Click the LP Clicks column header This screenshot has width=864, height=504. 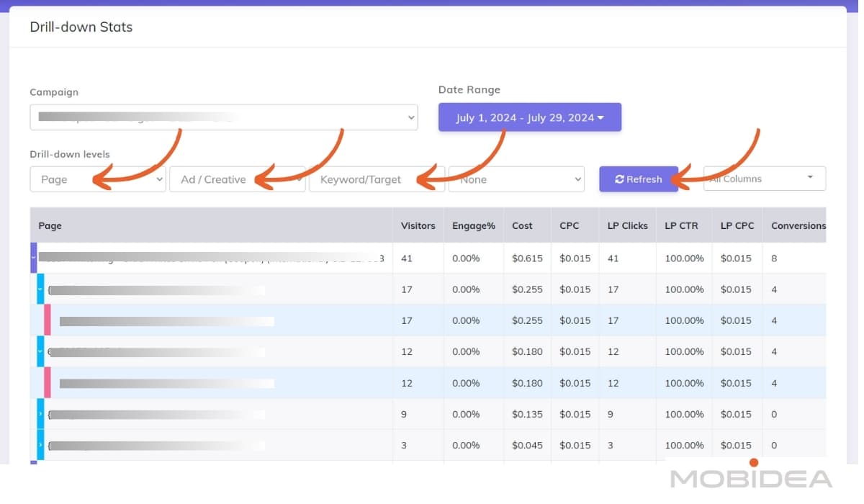[627, 225]
